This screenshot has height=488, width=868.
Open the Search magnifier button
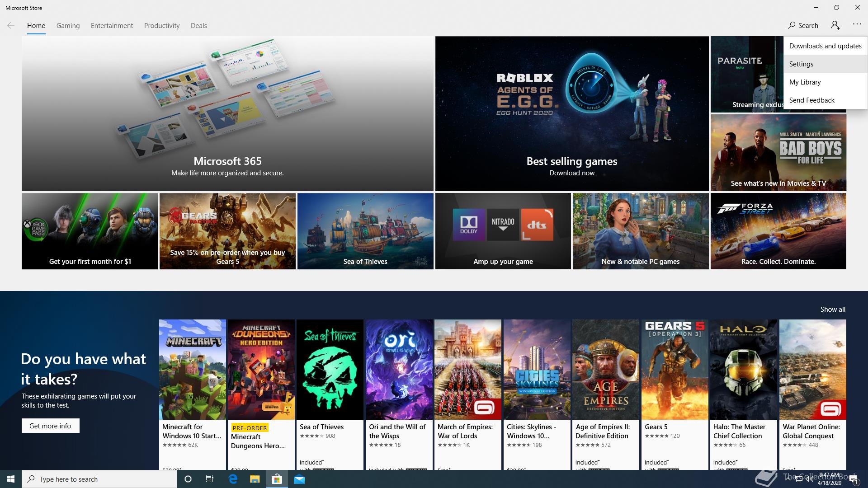[x=803, y=26]
